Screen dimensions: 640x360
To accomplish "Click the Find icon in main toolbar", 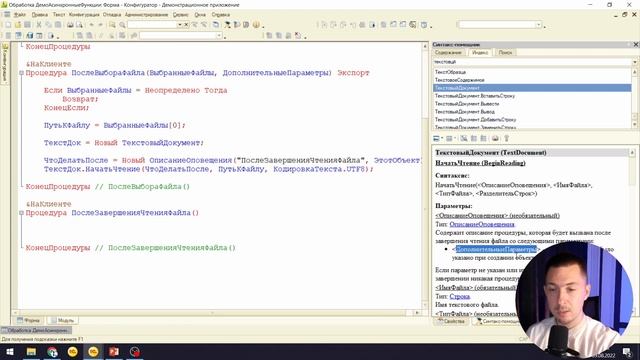I will point(112,25).
